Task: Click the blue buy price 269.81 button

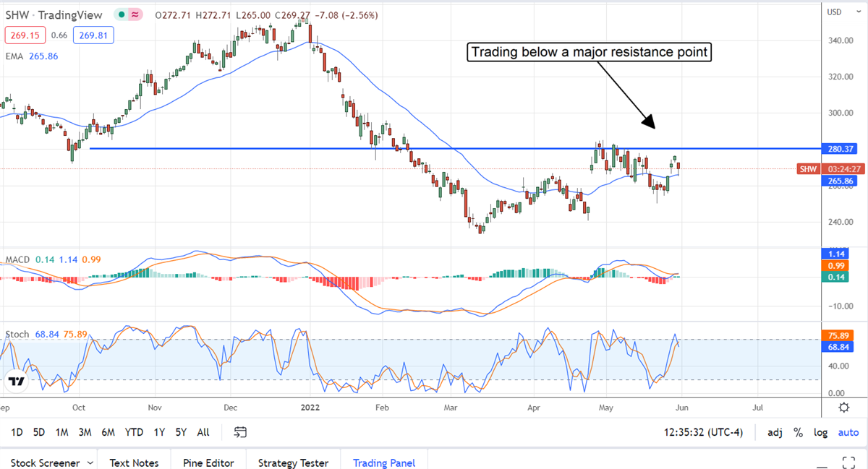Action: 93,34
